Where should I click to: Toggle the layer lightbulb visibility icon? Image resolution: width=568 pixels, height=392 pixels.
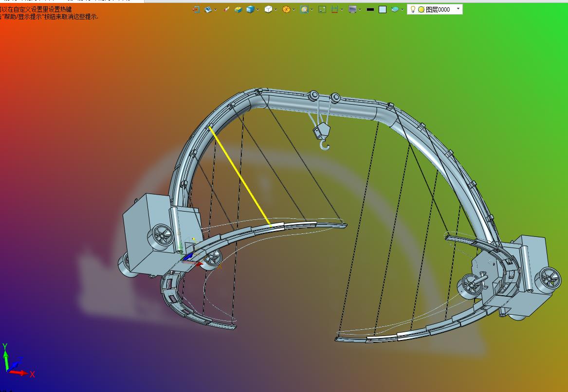(x=413, y=9)
